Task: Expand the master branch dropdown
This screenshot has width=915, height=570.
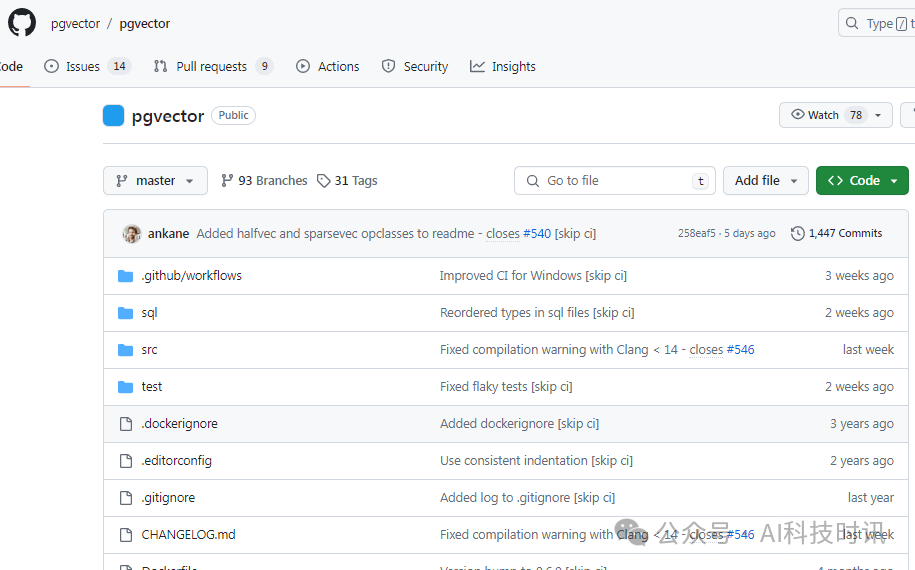Action: click(x=155, y=181)
